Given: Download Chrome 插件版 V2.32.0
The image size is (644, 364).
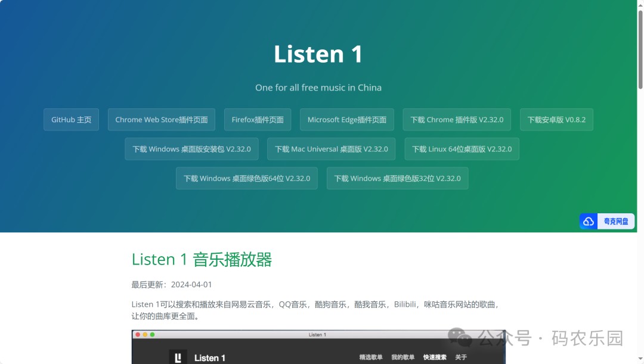Looking at the screenshot, I should click(457, 119).
